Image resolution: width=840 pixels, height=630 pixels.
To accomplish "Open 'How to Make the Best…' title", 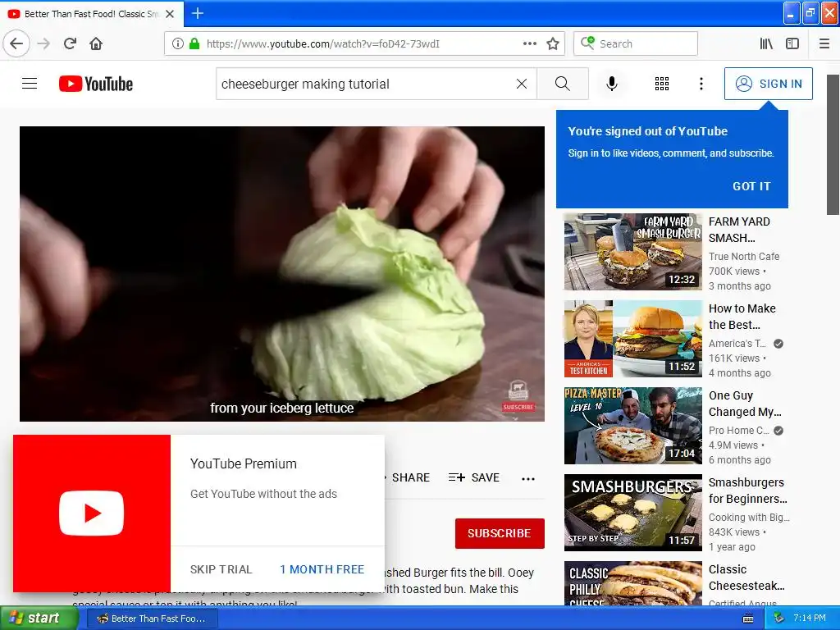I will tap(742, 317).
